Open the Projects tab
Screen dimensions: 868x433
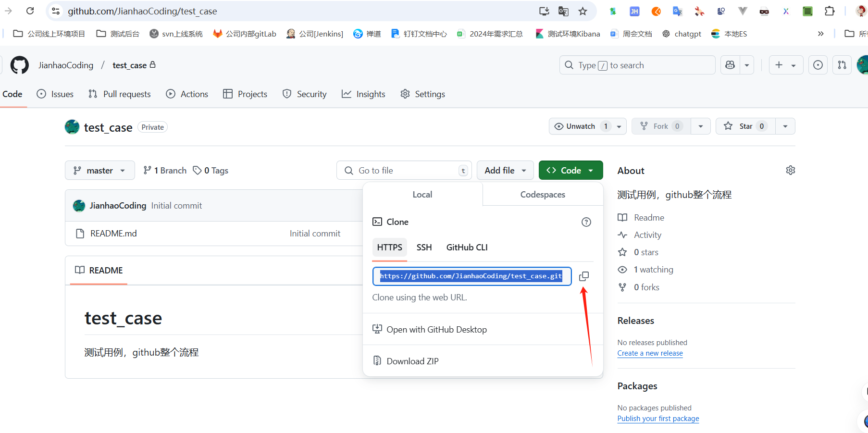tap(245, 94)
